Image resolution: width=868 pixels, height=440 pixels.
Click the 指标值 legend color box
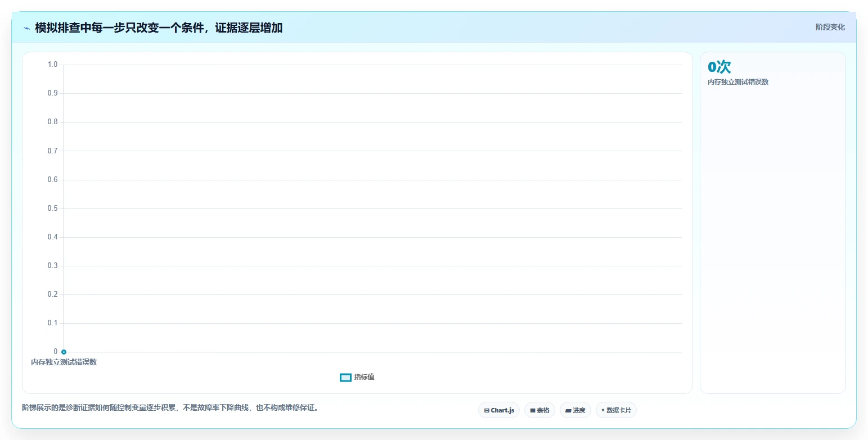pyautogui.click(x=345, y=377)
